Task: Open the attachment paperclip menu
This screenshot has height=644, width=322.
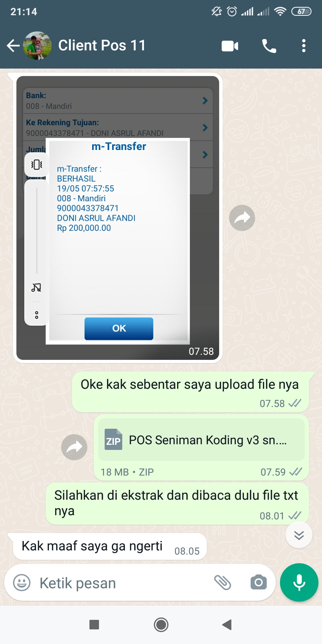Action: 223,583
